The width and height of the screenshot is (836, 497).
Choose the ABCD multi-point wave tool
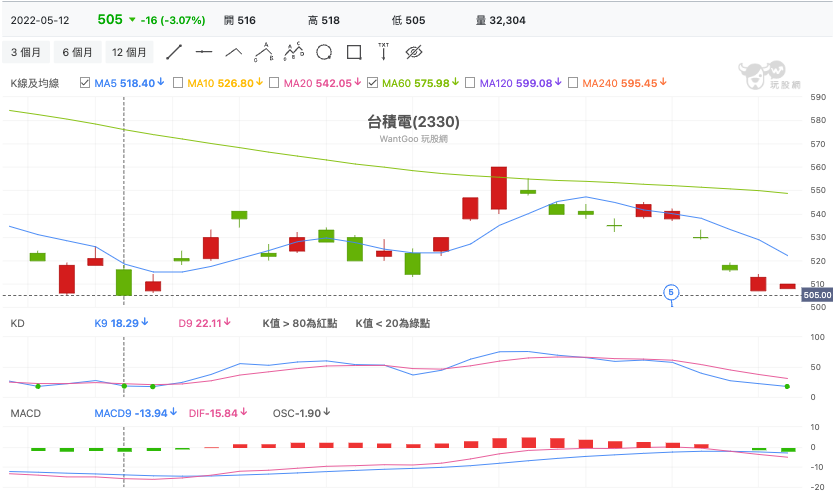click(294, 52)
